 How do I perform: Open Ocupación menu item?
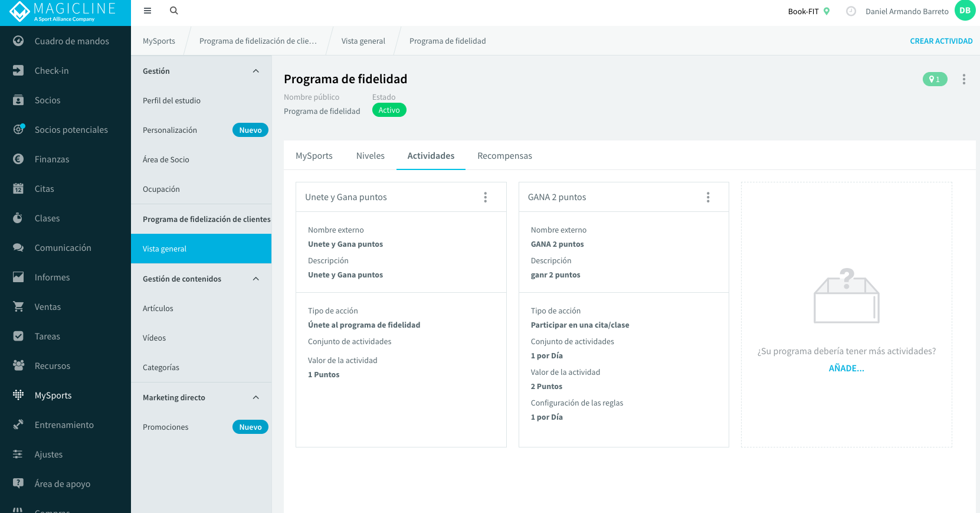coord(201,189)
